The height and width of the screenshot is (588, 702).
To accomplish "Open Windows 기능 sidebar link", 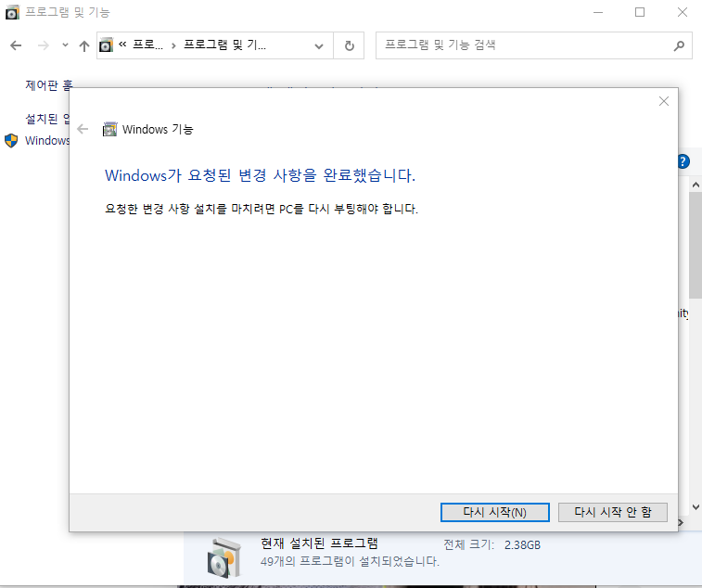I will (x=47, y=141).
